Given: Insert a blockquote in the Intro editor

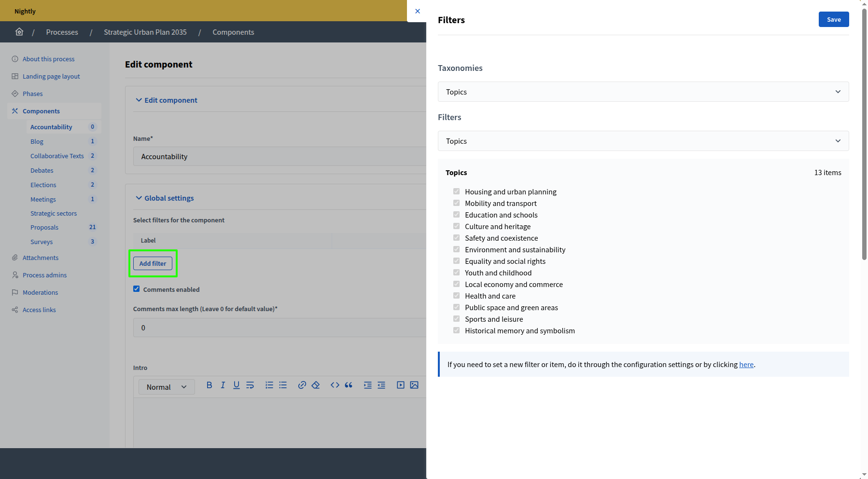Looking at the screenshot, I should click(349, 385).
